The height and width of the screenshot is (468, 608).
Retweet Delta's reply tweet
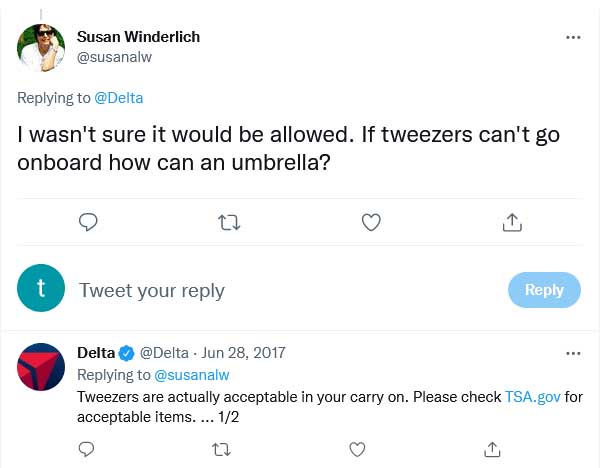coord(221,450)
